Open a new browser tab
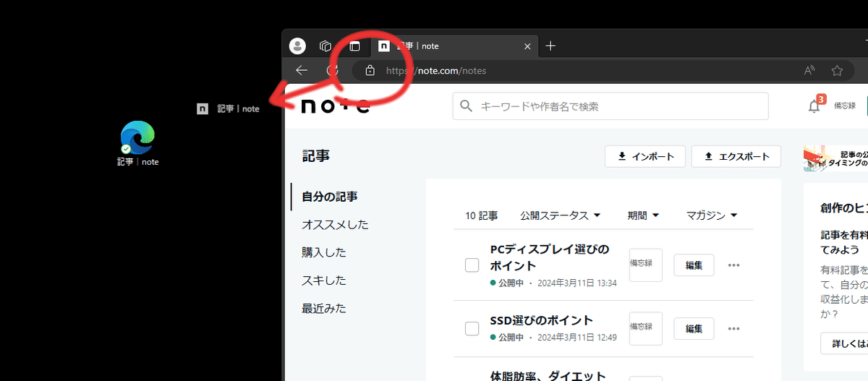 [x=550, y=46]
